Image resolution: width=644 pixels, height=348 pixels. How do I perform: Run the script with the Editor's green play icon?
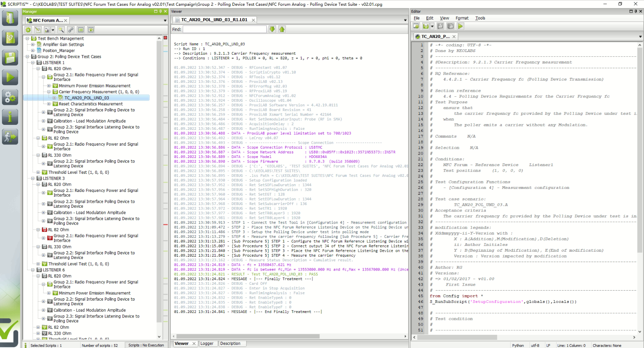click(461, 26)
